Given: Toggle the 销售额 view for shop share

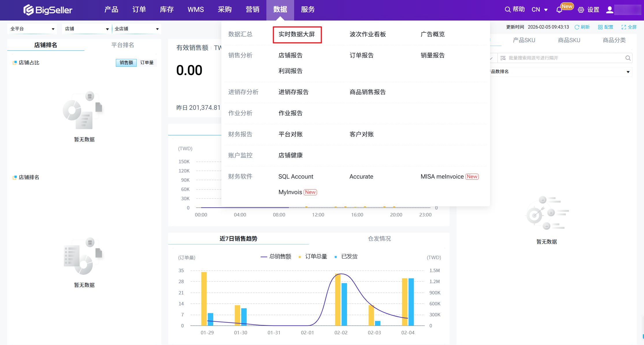Looking at the screenshot, I should (126, 63).
